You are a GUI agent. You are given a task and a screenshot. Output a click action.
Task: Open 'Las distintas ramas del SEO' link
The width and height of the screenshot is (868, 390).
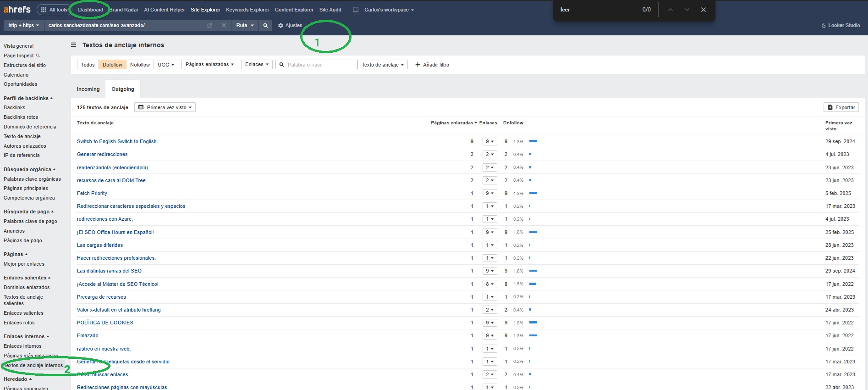pyautogui.click(x=109, y=271)
